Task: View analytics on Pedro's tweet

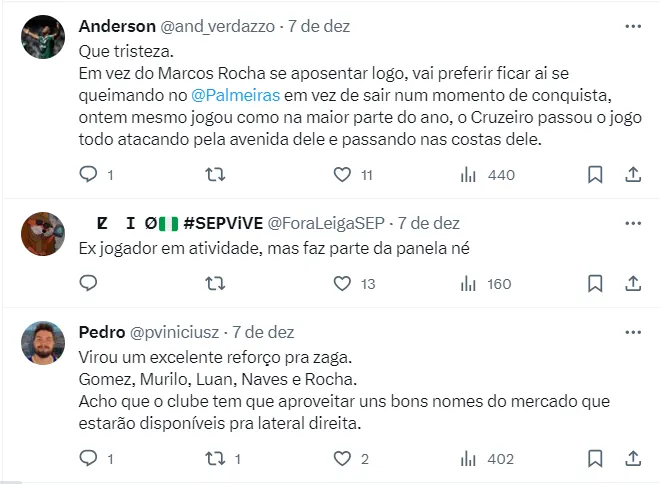Action: 468,459
